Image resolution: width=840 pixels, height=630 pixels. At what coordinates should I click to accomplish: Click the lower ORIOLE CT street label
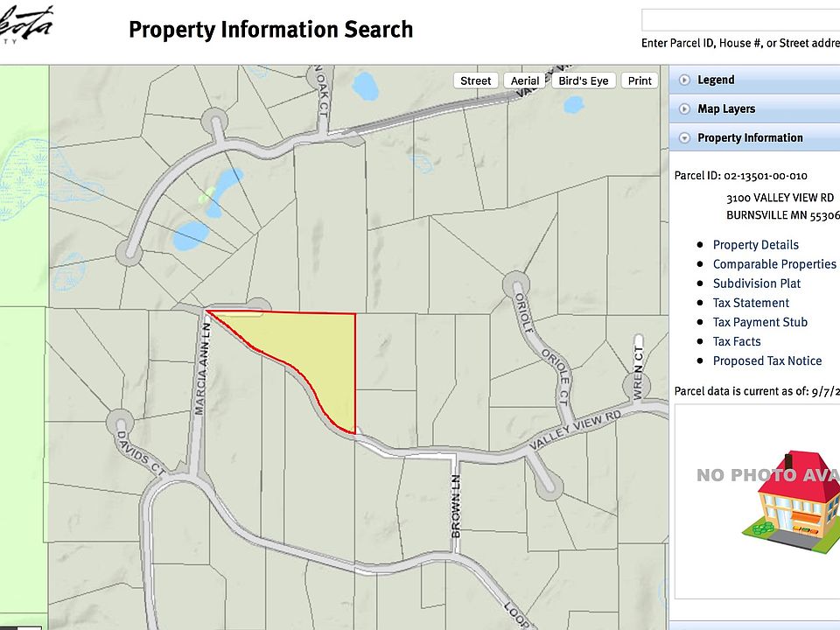click(556, 376)
